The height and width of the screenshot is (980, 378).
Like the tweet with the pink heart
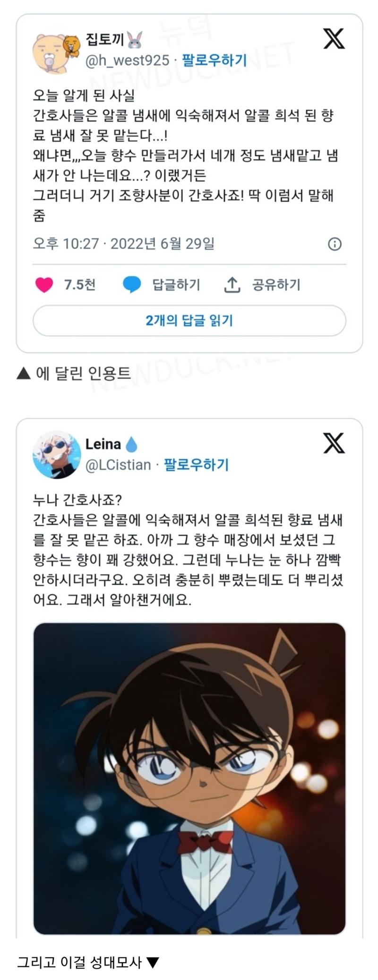(x=44, y=285)
